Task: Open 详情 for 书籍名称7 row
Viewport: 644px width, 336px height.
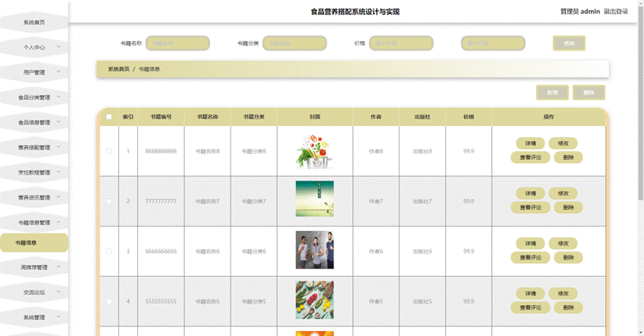Action: [x=530, y=194]
